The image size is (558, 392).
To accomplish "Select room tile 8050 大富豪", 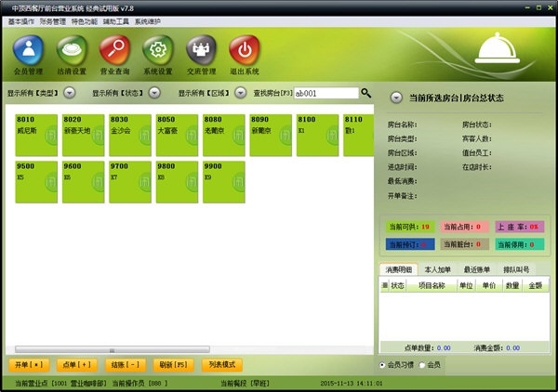I will [177, 132].
